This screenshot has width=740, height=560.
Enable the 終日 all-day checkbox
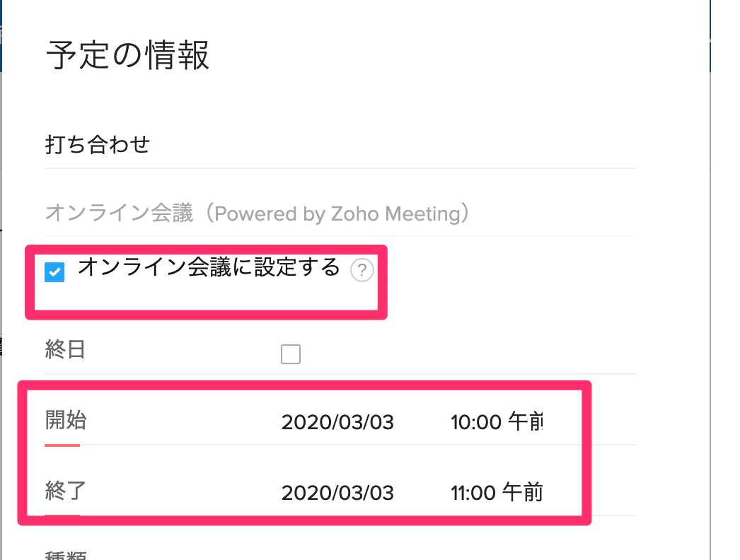point(291,354)
